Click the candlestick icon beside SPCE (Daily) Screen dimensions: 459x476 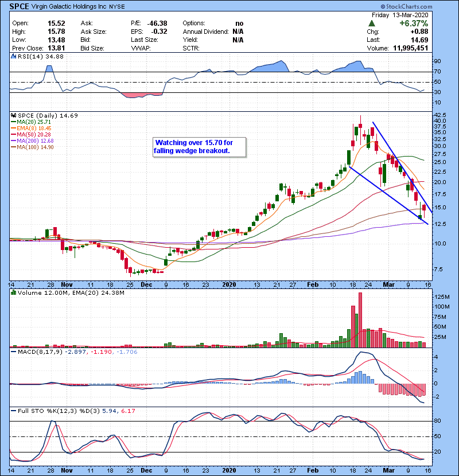(x=13, y=116)
